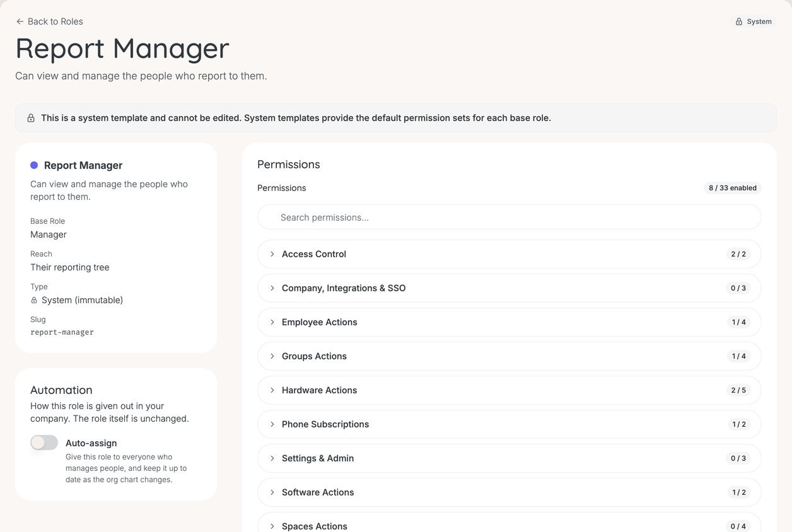Viewport: 792px width, 532px height.
Task: Expand the Hardware Actions chevron
Action: 272,390
